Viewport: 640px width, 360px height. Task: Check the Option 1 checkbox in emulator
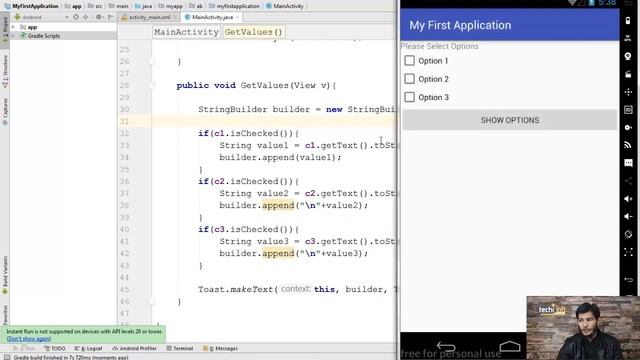coord(409,61)
